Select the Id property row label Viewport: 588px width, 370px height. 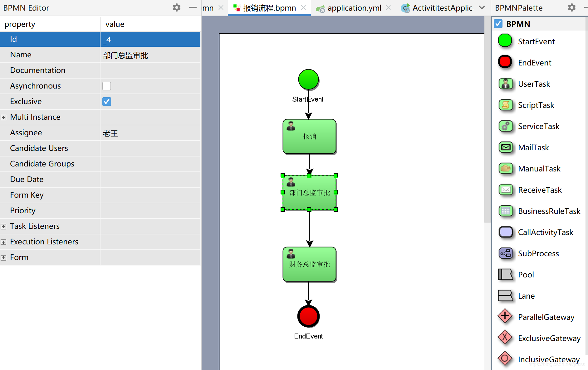pyautogui.click(x=13, y=39)
